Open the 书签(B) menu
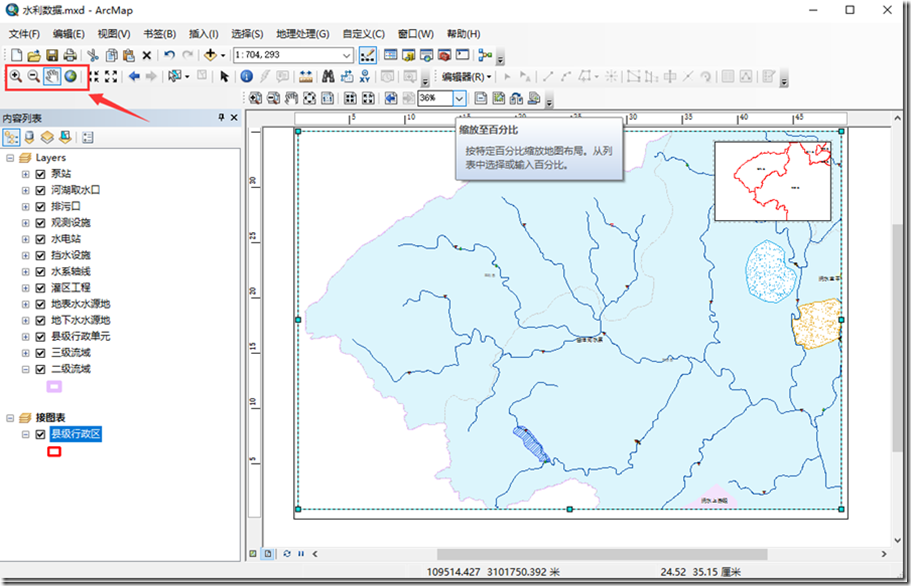Viewport: 911px width, 586px height. 159,34
